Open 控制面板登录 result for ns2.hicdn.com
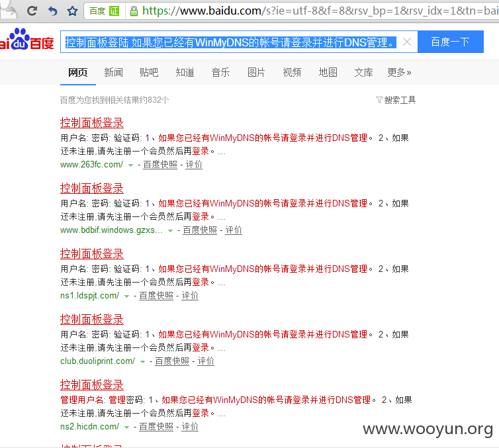The width and height of the screenshot is (499, 448). [x=91, y=385]
